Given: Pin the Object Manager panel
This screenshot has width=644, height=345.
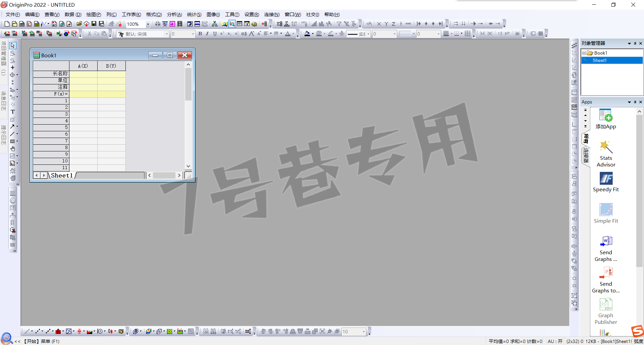Looking at the screenshot, I should click(635, 43).
